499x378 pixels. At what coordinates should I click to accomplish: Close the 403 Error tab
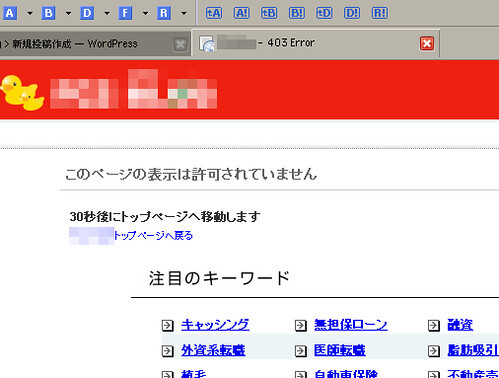coord(427,43)
